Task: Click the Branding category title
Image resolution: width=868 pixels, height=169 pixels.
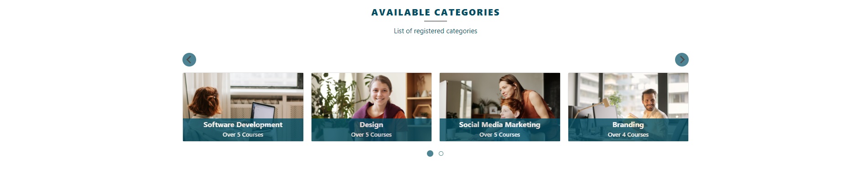Action: 628,125
